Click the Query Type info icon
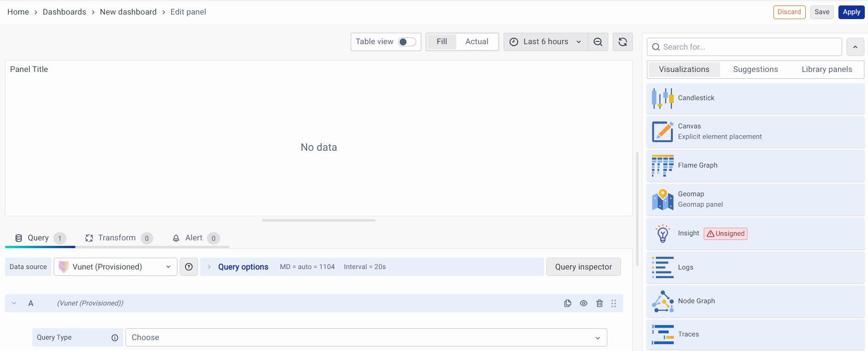868x351 pixels. point(115,337)
